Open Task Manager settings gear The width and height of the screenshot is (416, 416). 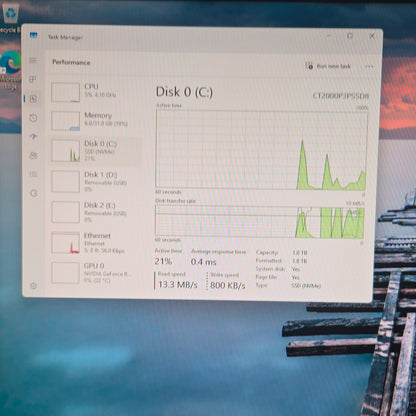34,286
